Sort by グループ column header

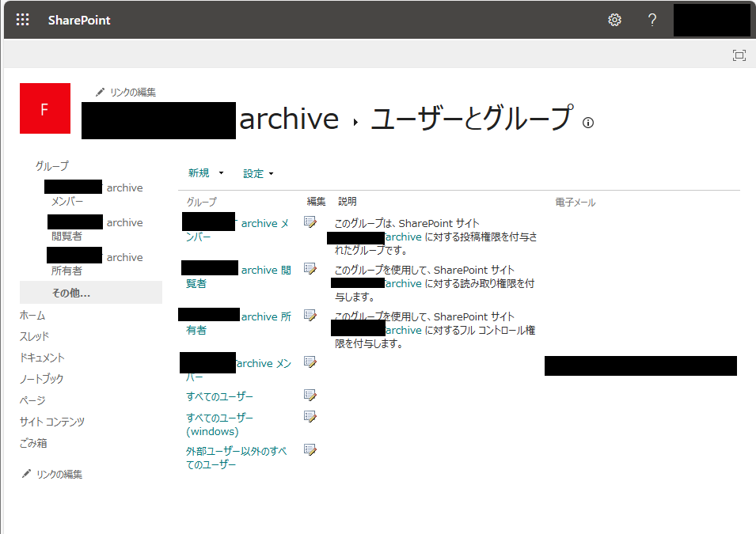[x=202, y=202]
